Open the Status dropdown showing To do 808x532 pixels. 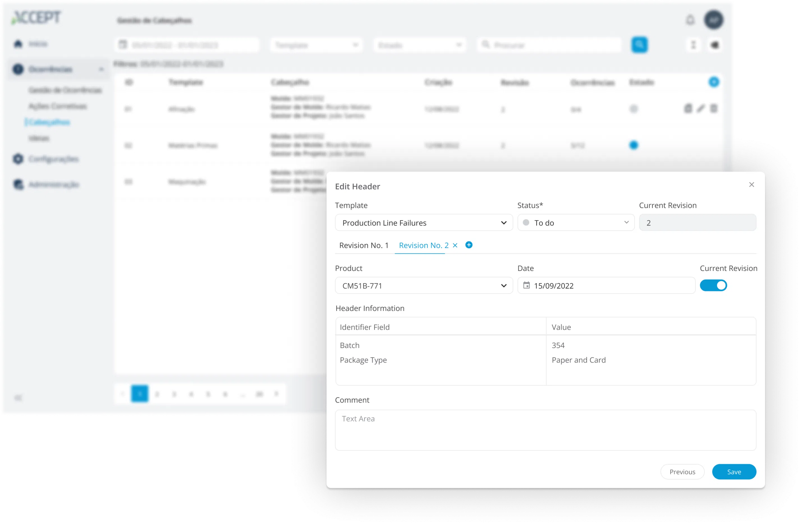pyautogui.click(x=576, y=223)
